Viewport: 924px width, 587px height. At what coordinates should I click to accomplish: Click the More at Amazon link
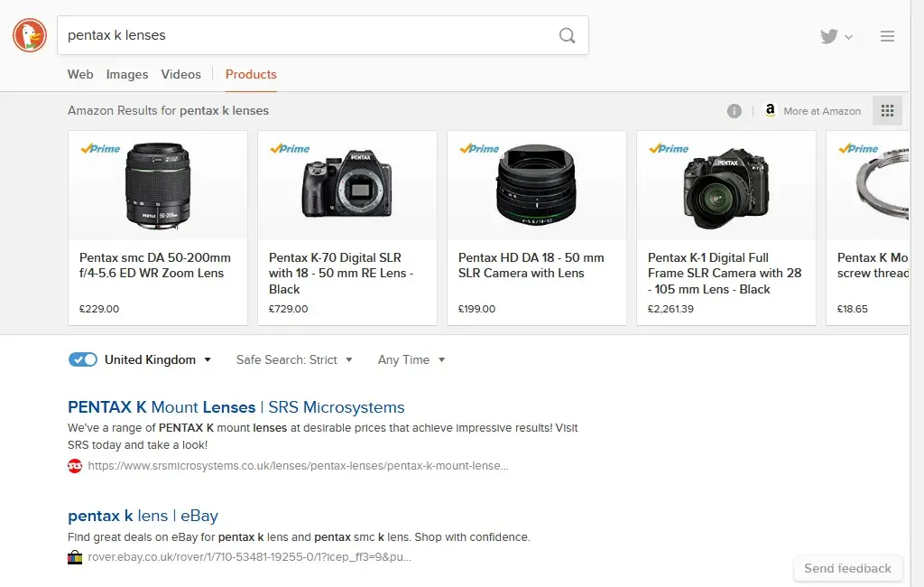pyautogui.click(x=822, y=111)
